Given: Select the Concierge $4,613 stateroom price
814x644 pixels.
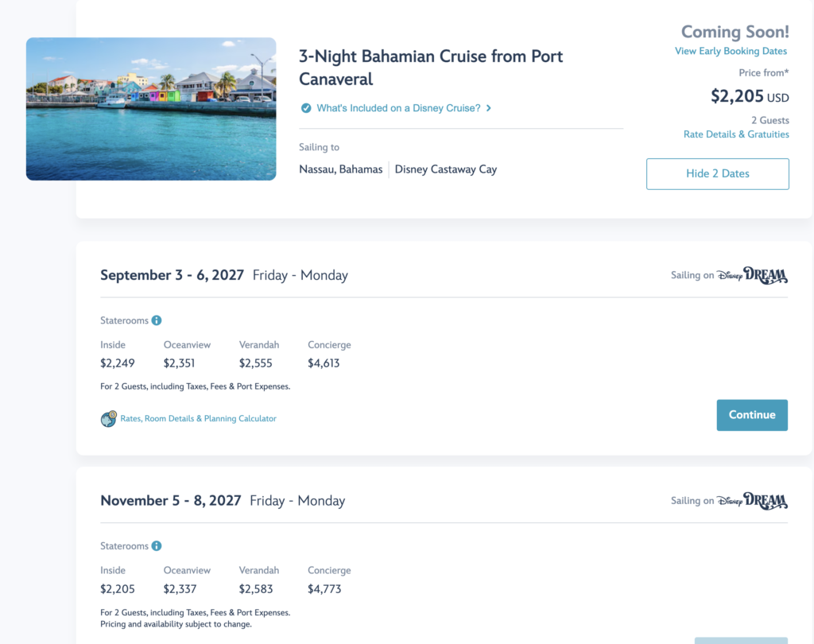Looking at the screenshot, I should [324, 363].
